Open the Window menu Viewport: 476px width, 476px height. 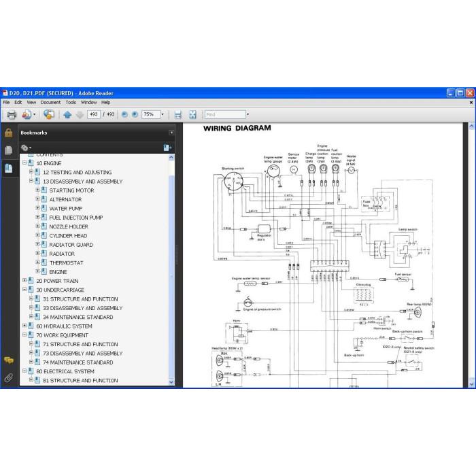click(88, 102)
